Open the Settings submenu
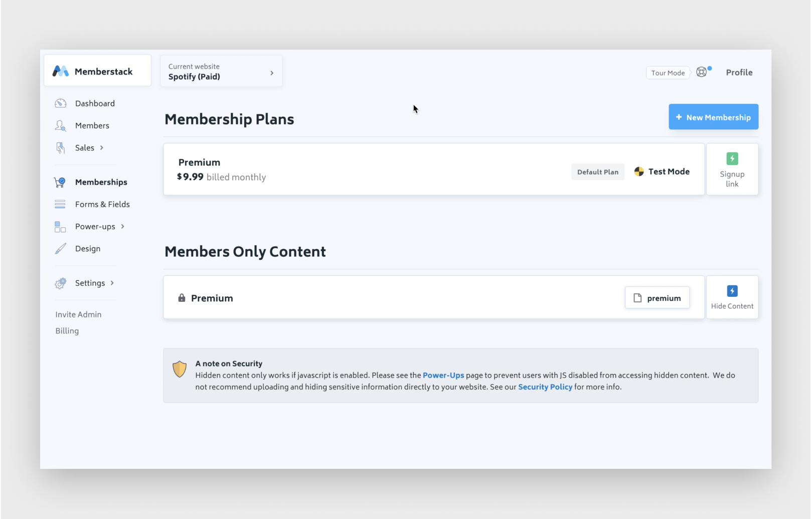 point(90,283)
